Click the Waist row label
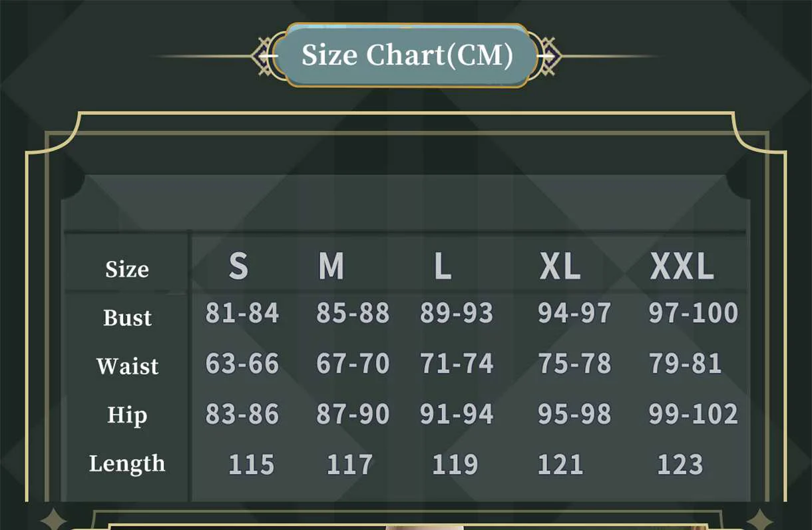Viewport: 812px width, 530px height. pyautogui.click(x=127, y=366)
